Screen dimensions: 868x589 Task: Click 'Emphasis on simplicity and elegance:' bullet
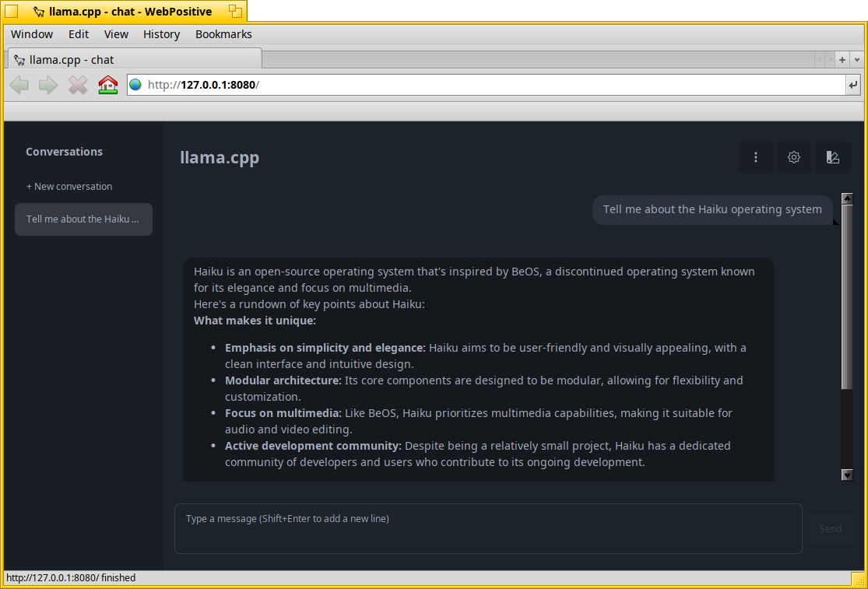tap(325, 348)
